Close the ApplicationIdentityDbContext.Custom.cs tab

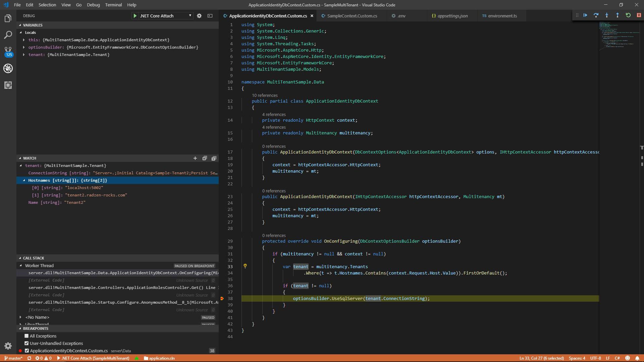[x=312, y=16]
